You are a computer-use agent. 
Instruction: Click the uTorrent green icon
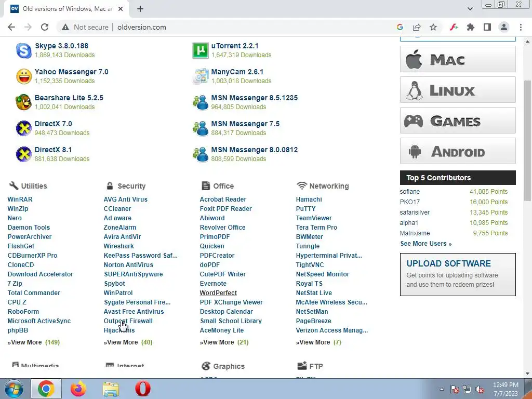201,50
